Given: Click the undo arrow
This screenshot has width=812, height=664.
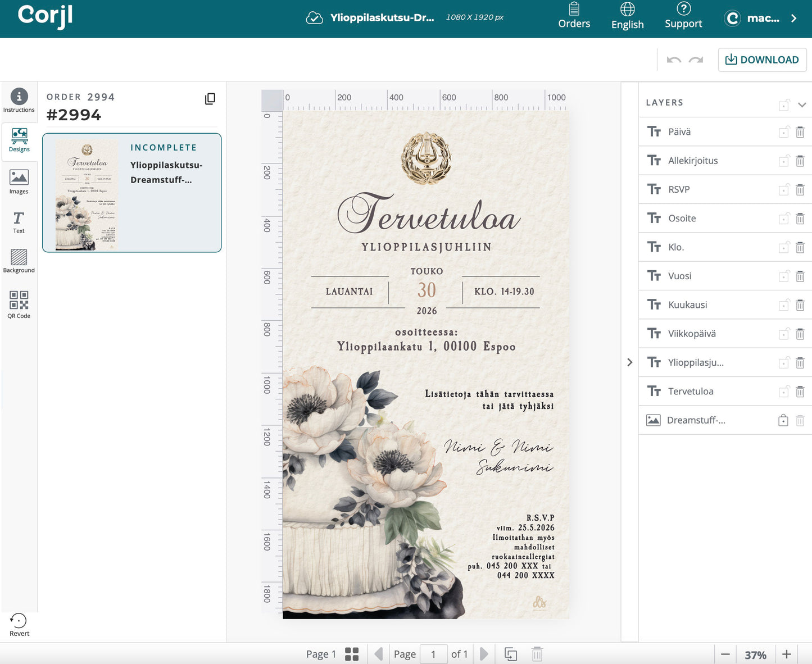Looking at the screenshot, I should tap(674, 60).
